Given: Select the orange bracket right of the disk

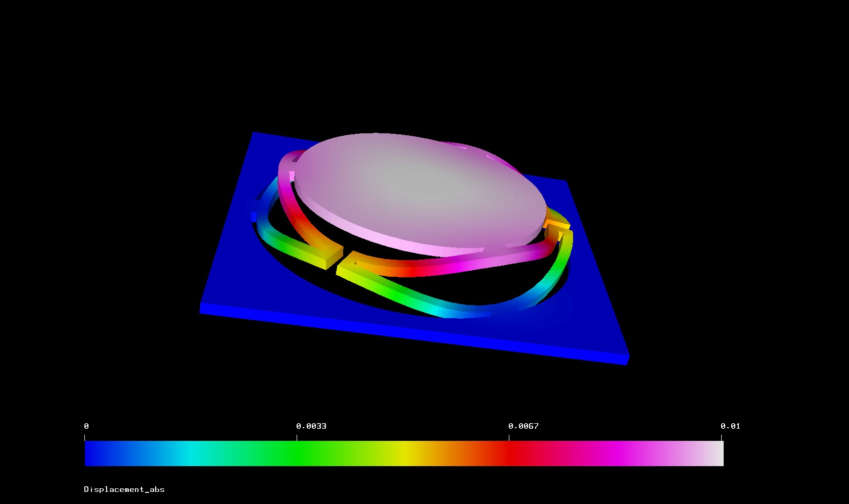Looking at the screenshot, I should coord(557,223).
